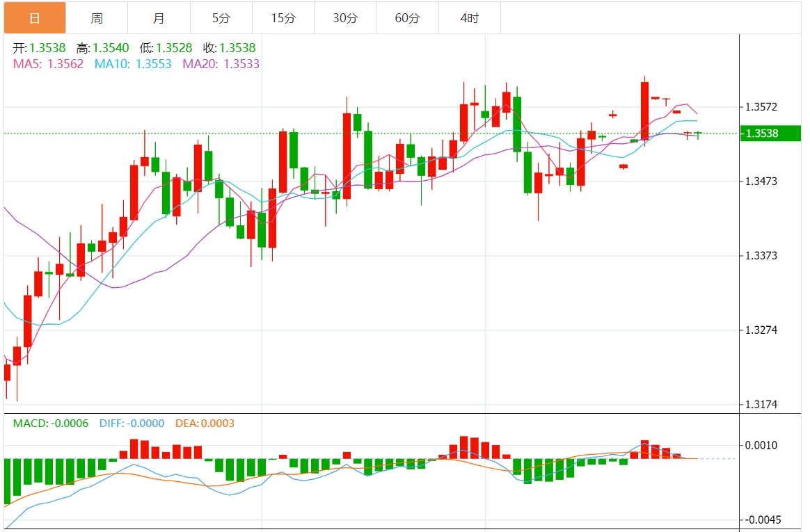The image size is (810, 532).
Task: Click the 收: 1.3538 close price value
Action: (x=230, y=48)
